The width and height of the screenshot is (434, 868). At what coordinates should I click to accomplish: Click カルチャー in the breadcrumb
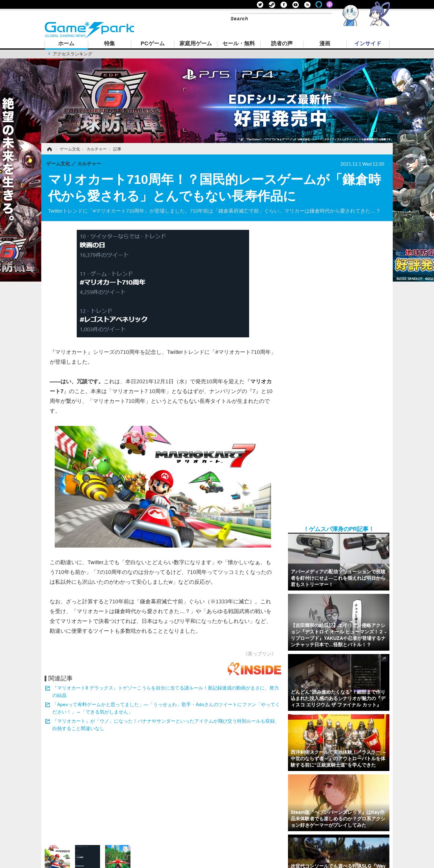tap(97, 149)
